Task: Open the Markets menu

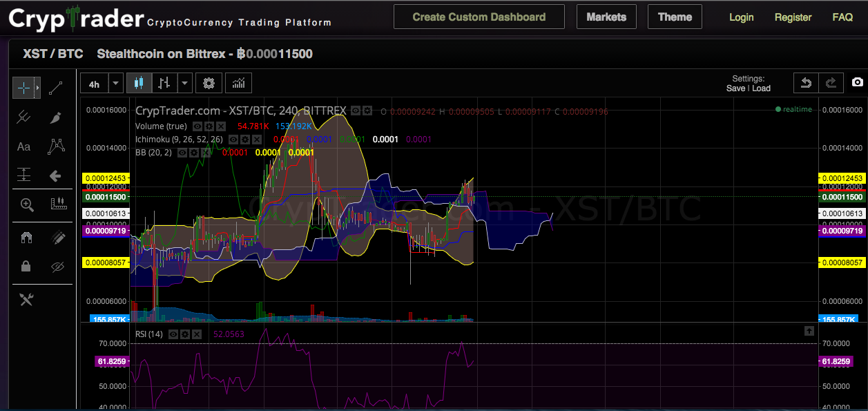Action: 606,17
